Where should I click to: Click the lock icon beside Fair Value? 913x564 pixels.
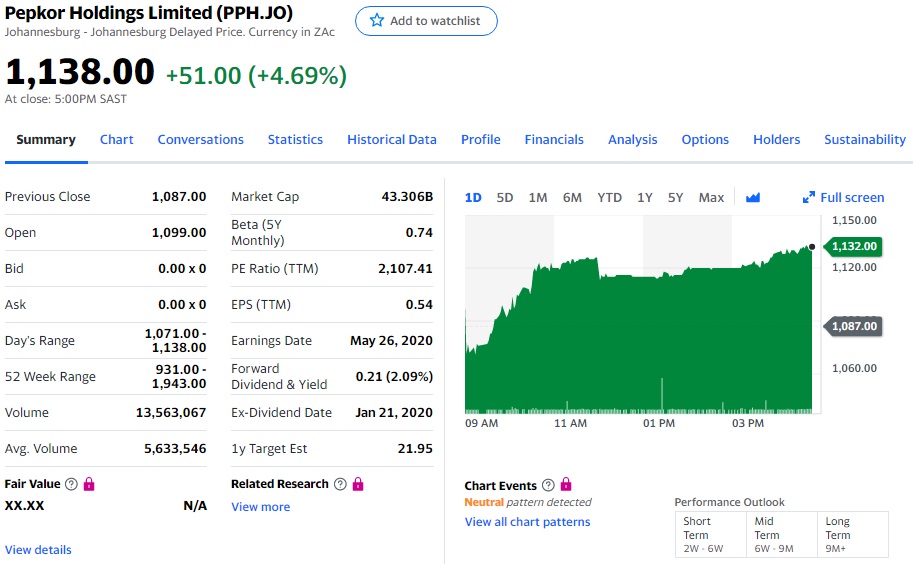tap(89, 484)
